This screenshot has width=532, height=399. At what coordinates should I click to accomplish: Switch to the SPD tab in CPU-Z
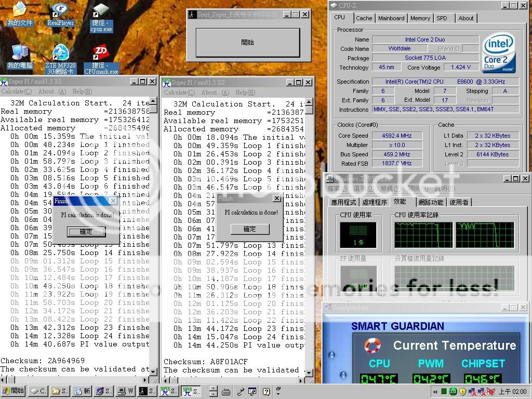442,18
